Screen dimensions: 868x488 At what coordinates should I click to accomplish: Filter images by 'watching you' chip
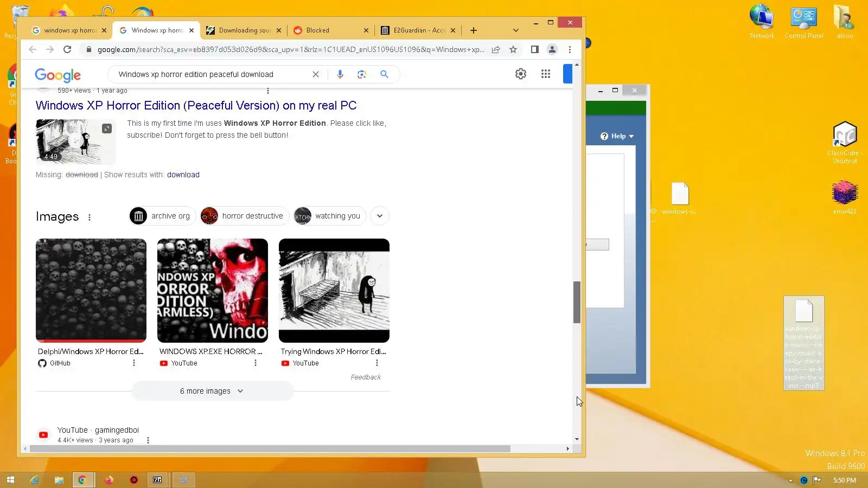coord(329,216)
